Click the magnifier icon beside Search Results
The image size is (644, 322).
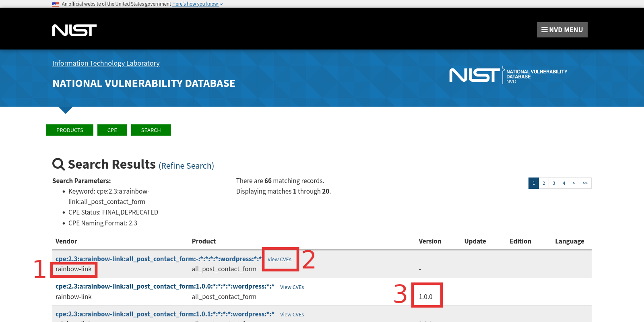click(x=59, y=164)
